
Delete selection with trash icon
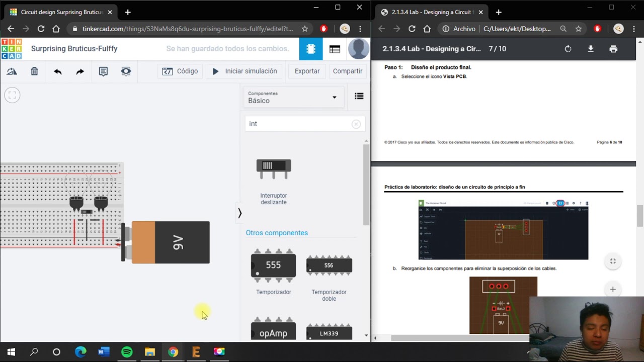34,71
